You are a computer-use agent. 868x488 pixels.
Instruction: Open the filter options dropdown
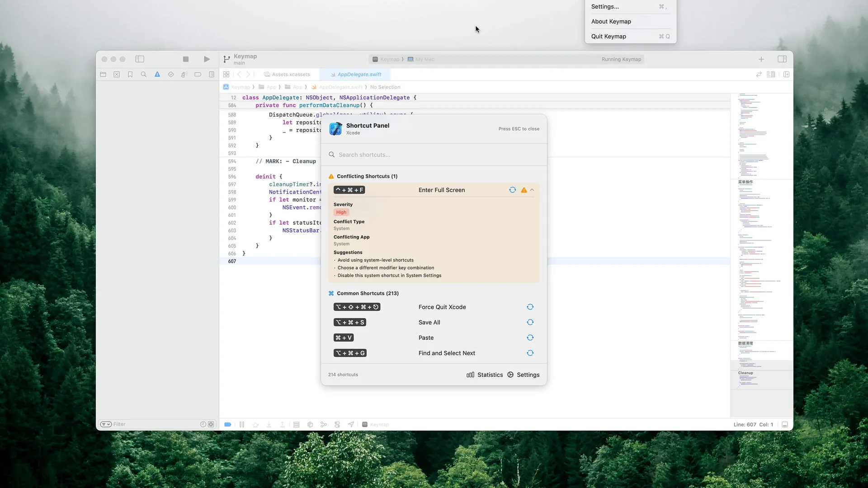106,424
